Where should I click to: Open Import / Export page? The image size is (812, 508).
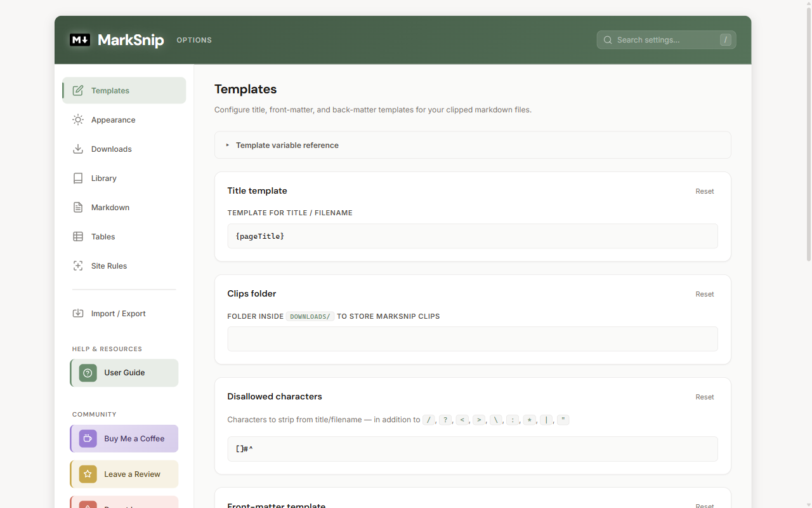point(124,313)
